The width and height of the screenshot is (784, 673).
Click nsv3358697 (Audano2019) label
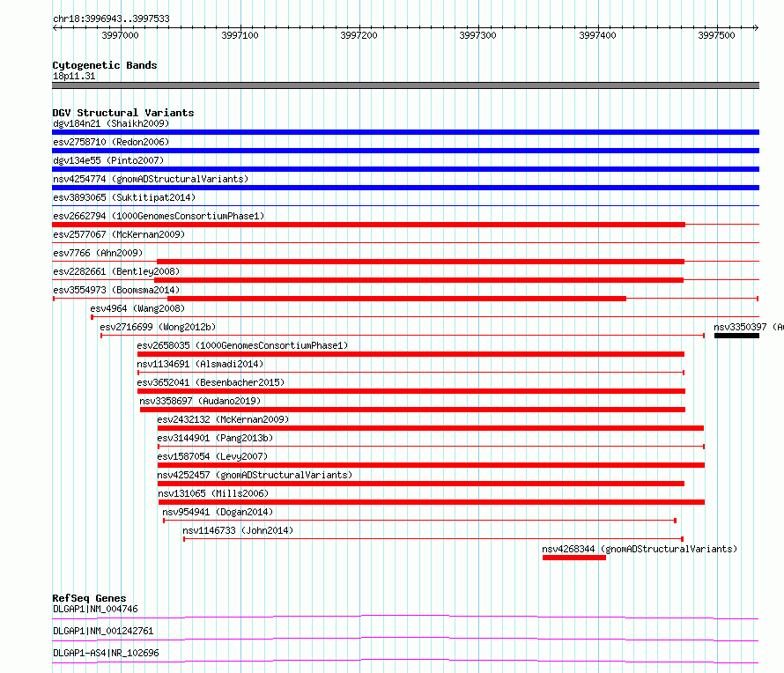click(200, 401)
